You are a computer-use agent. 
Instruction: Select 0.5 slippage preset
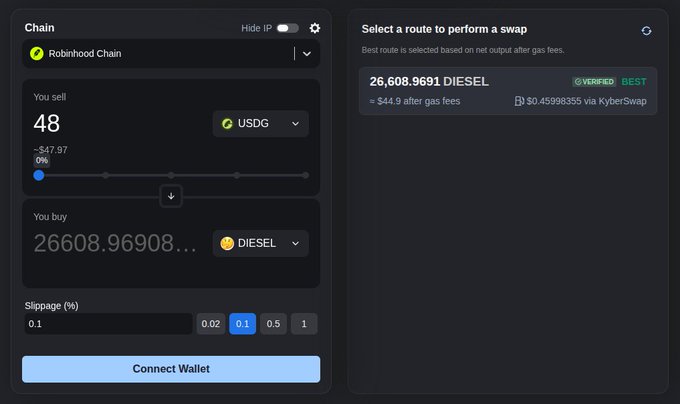point(273,324)
